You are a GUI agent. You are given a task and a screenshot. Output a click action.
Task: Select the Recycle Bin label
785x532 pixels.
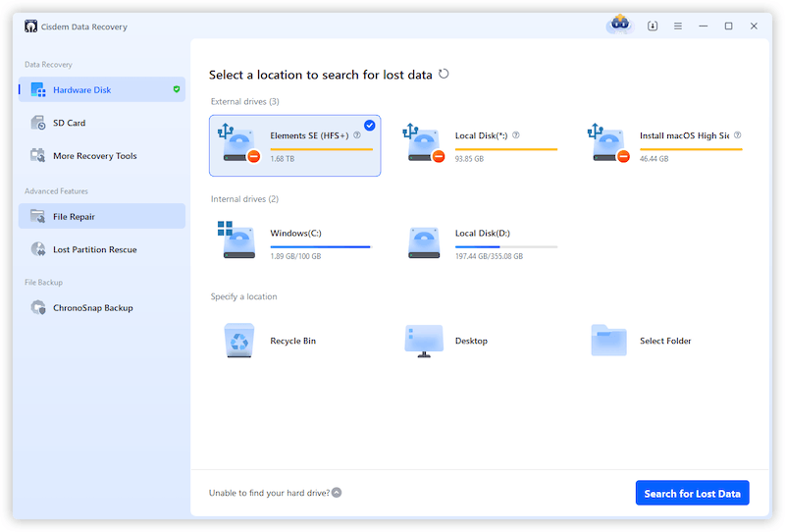[x=292, y=341]
